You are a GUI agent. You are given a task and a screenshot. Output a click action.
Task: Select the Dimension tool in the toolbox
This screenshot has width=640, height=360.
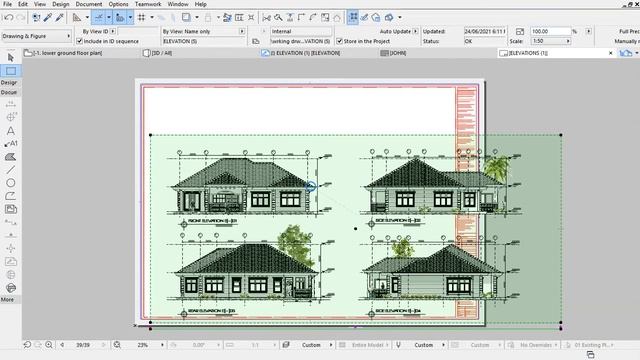pyautogui.click(x=11, y=104)
